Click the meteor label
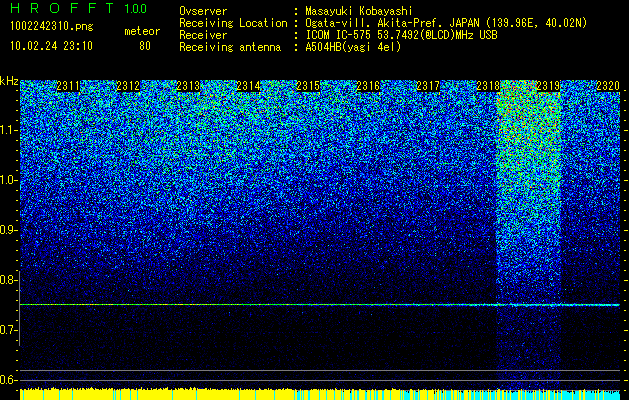629x400 pixels. coord(142,31)
